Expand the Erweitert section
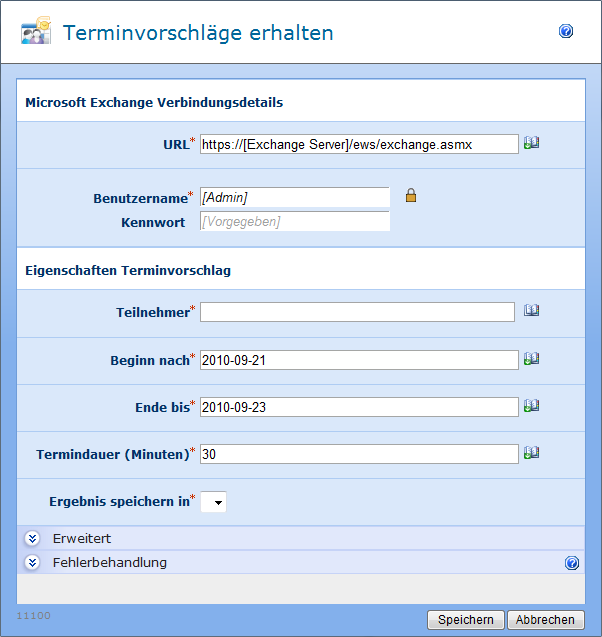This screenshot has width=602, height=637. (x=32, y=538)
